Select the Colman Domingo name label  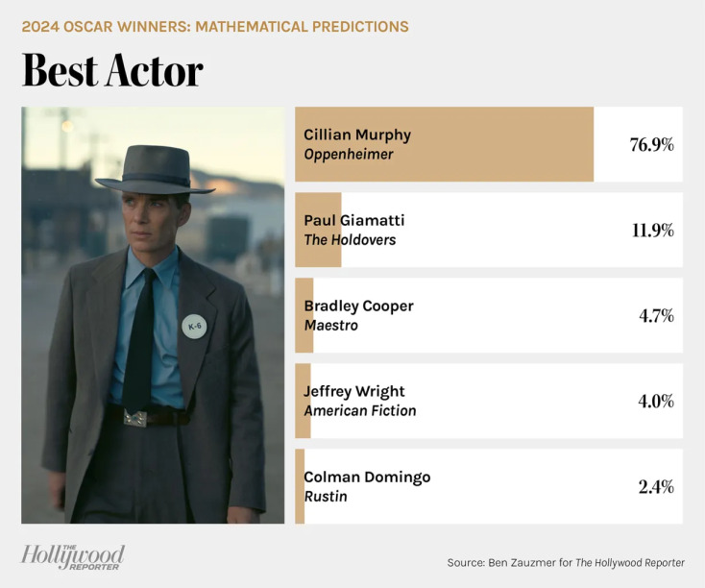[x=367, y=477]
